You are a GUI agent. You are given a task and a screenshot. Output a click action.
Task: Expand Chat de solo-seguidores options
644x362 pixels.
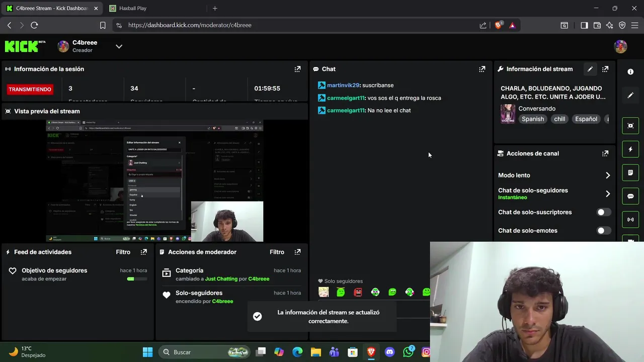(x=608, y=194)
